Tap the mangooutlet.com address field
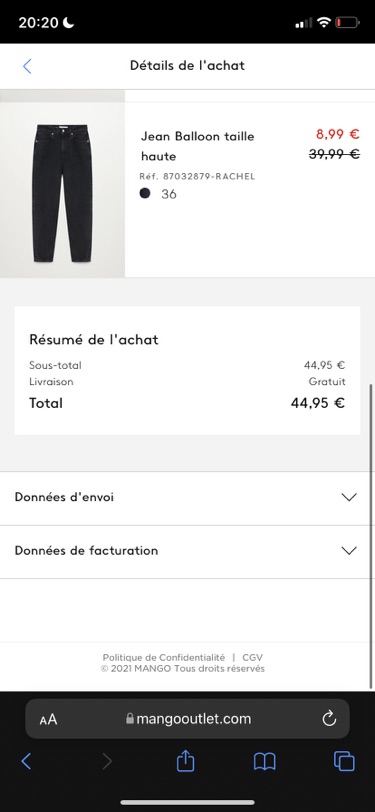The image size is (375, 812). pos(188,719)
